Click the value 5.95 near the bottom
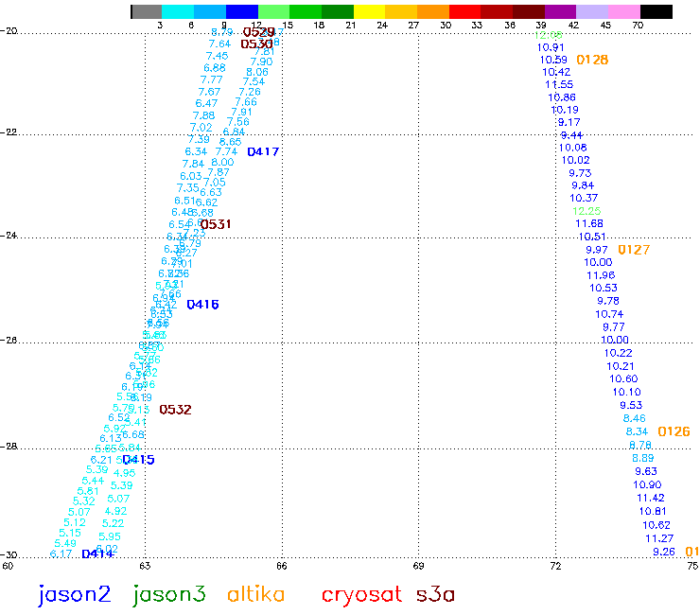This screenshot has width=700, height=615. click(110, 536)
